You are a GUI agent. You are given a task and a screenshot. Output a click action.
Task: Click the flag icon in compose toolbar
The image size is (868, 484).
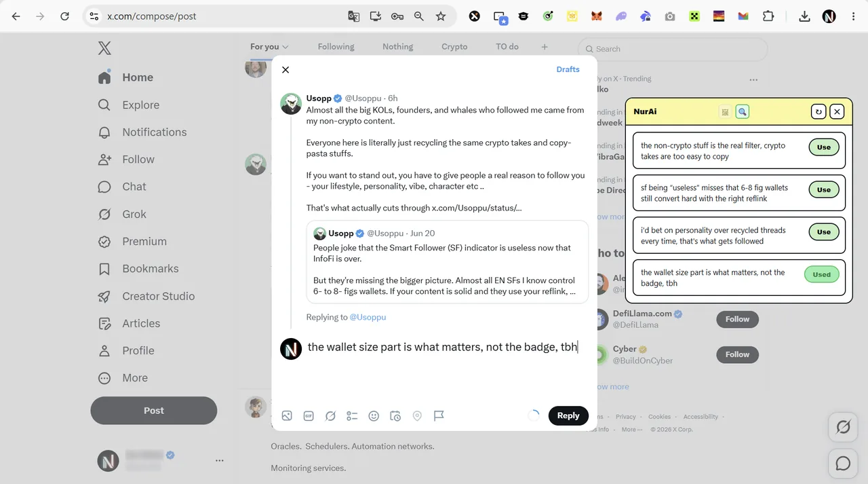pos(439,416)
